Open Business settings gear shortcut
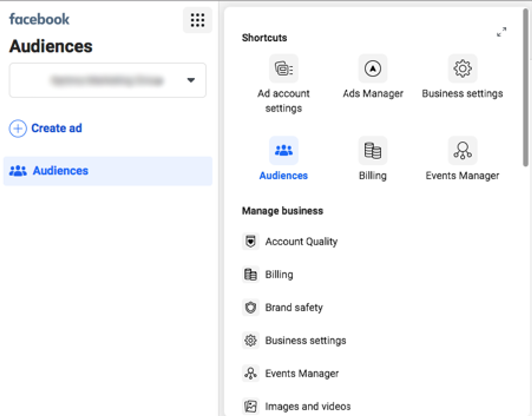Screen dimensions: 532x416 coord(462,69)
